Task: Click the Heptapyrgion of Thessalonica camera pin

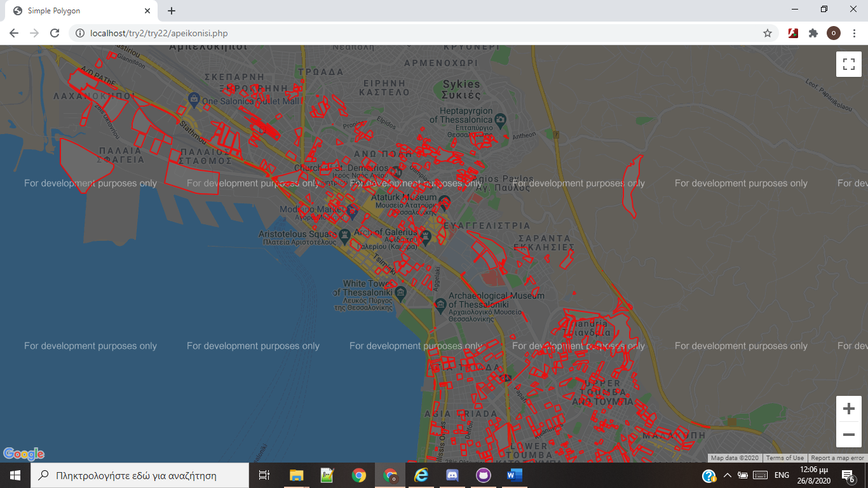Action: pos(500,119)
